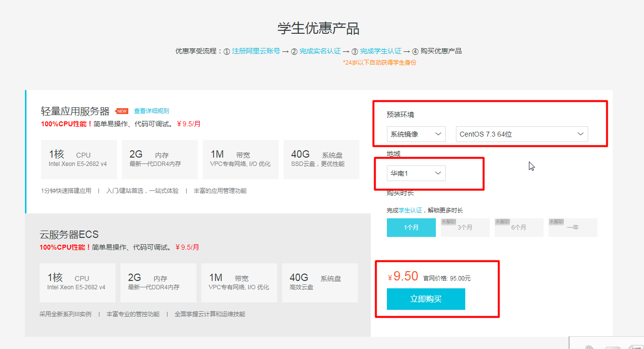Image resolution: width=644 pixels, height=349 pixels.
Task: Click the 1核 CPU card under 轻量应用服务器
Action: tap(79, 160)
